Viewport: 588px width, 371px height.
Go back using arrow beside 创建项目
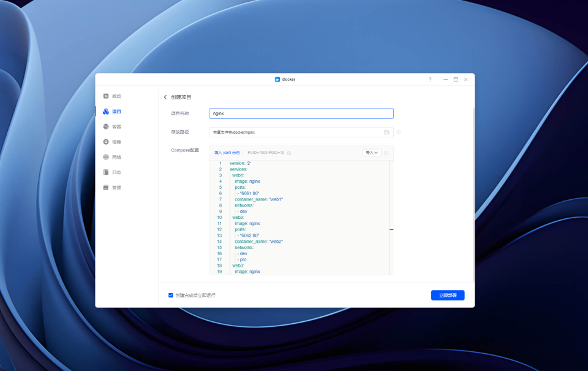165,98
